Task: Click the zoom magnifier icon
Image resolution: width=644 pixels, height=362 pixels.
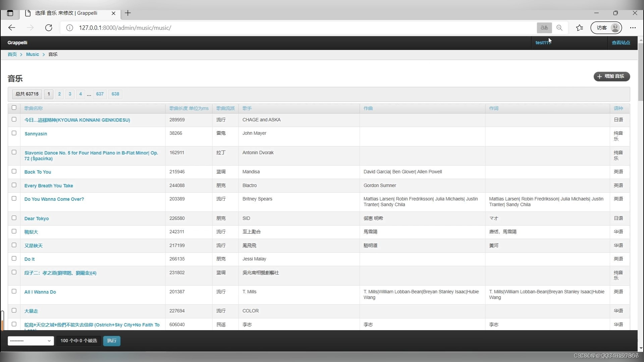Action: coord(559,28)
